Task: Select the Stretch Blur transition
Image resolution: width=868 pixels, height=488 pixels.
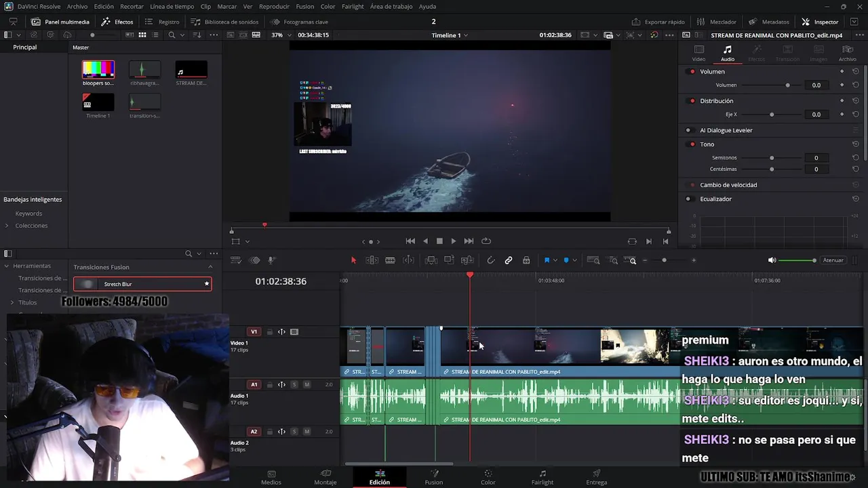Action: [142, 284]
